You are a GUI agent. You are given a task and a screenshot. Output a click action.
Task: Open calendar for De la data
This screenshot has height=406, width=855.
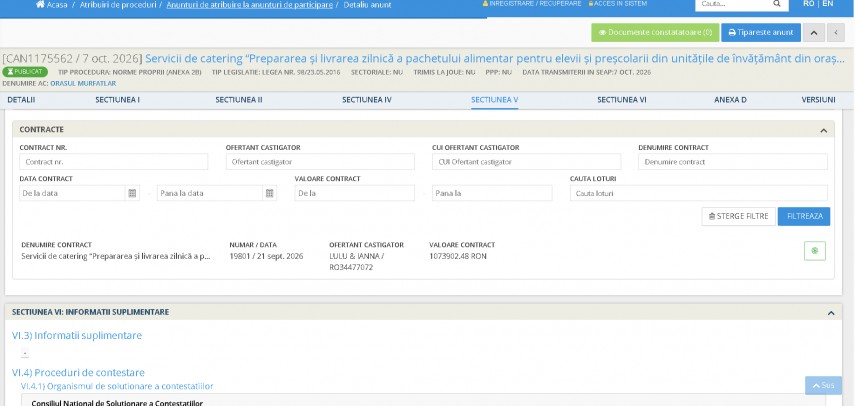click(x=132, y=193)
